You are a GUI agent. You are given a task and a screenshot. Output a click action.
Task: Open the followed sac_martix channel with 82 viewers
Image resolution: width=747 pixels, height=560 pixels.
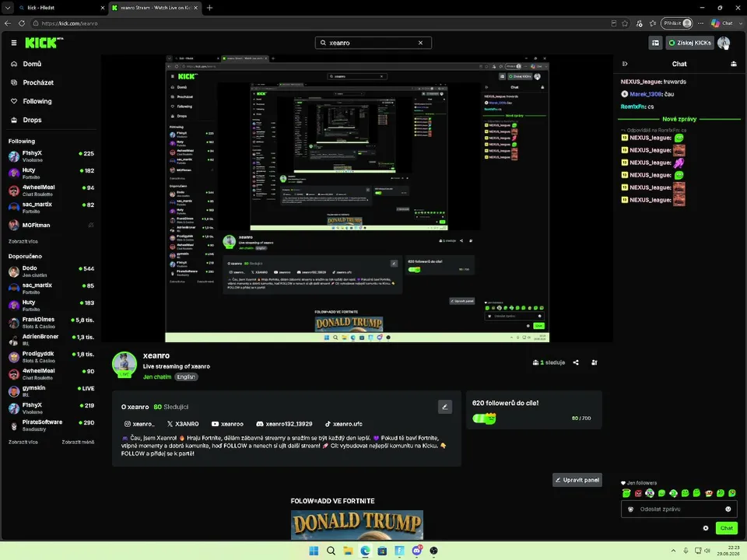click(x=51, y=208)
